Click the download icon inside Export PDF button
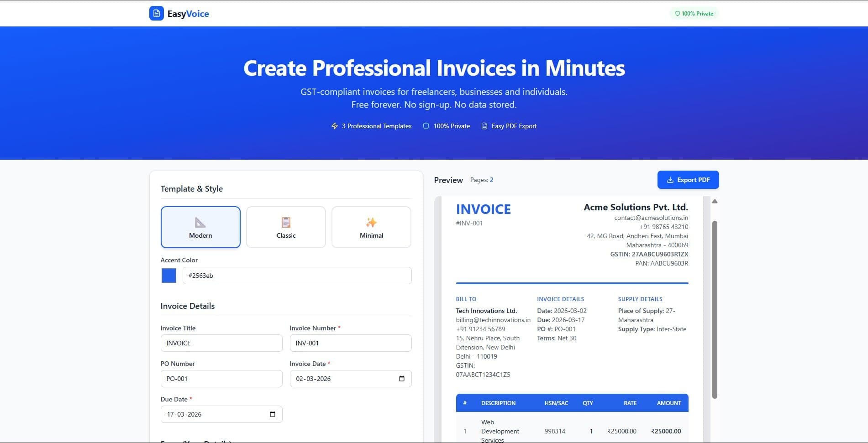Image resolution: width=868 pixels, height=443 pixels. point(670,180)
